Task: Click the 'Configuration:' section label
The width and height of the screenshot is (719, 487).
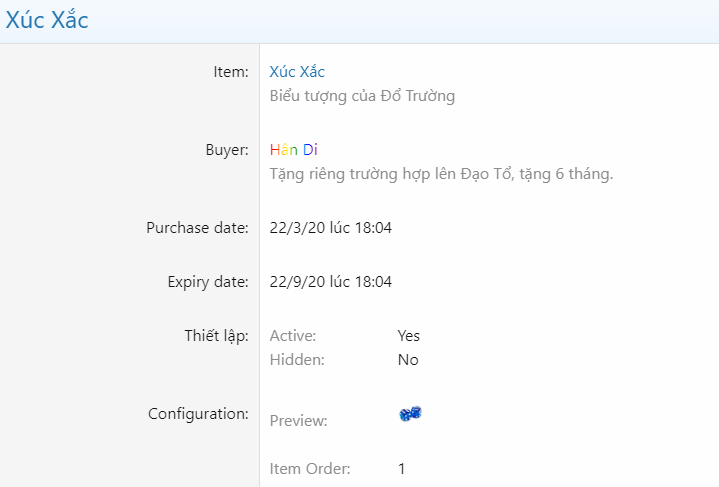Action: [x=198, y=413]
